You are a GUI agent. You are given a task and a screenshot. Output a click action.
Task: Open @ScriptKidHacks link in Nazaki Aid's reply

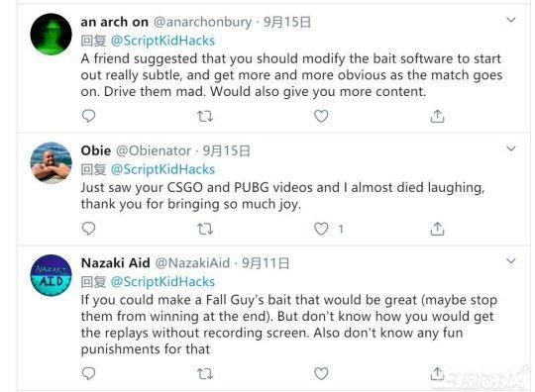tap(162, 281)
